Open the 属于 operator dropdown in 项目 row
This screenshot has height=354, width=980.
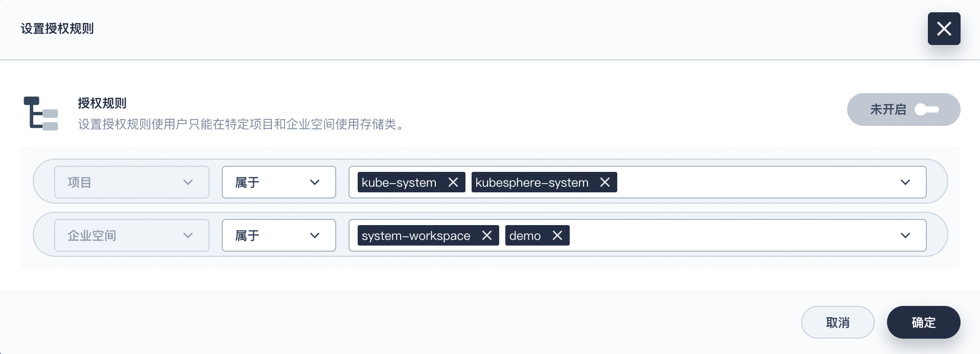point(279,182)
